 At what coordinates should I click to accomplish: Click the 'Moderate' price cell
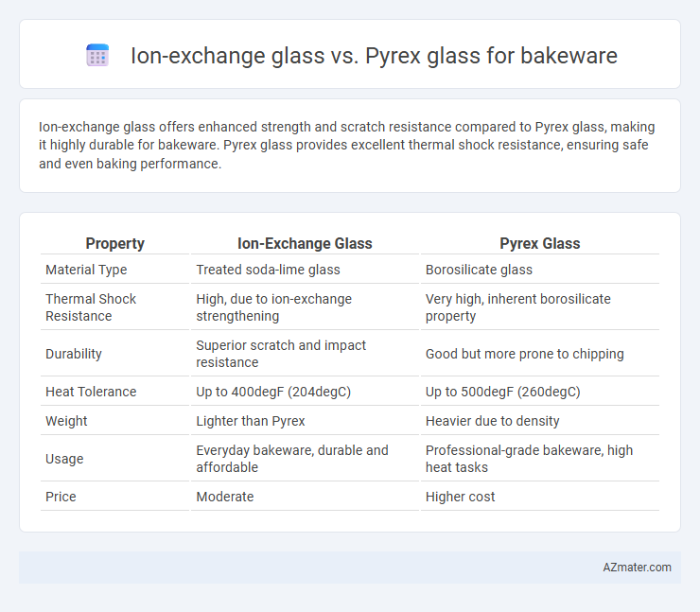pyautogui.click(x=224, y=497)
